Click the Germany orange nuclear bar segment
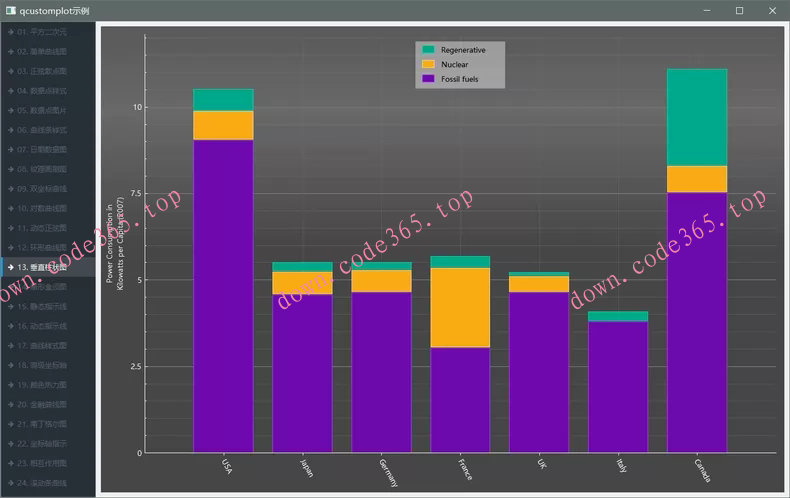This screenshot has width=790, height=498. [381, 281]
